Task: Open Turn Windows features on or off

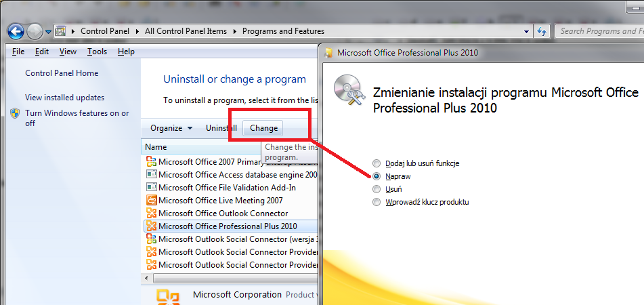Action: click(77, 118)
